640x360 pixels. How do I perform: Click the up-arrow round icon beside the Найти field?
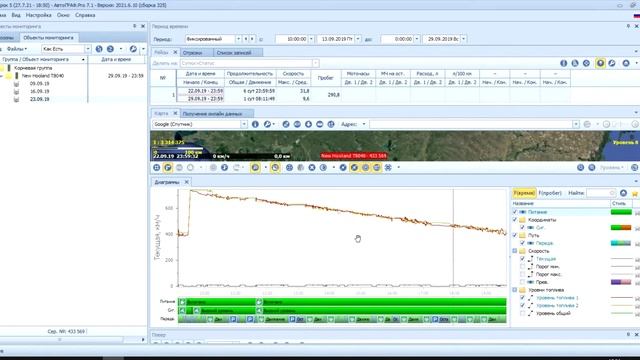point(623,193)
